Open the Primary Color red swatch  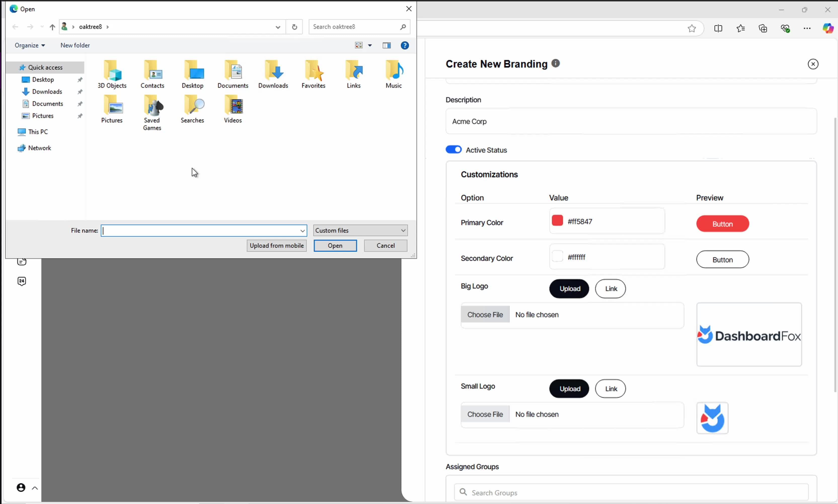[557, 220]
